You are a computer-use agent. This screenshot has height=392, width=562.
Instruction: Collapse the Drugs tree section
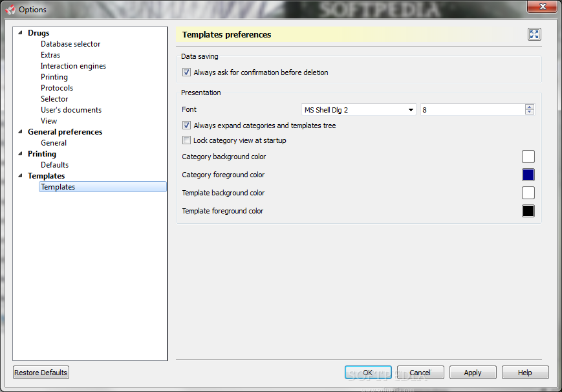coord(21,32)
